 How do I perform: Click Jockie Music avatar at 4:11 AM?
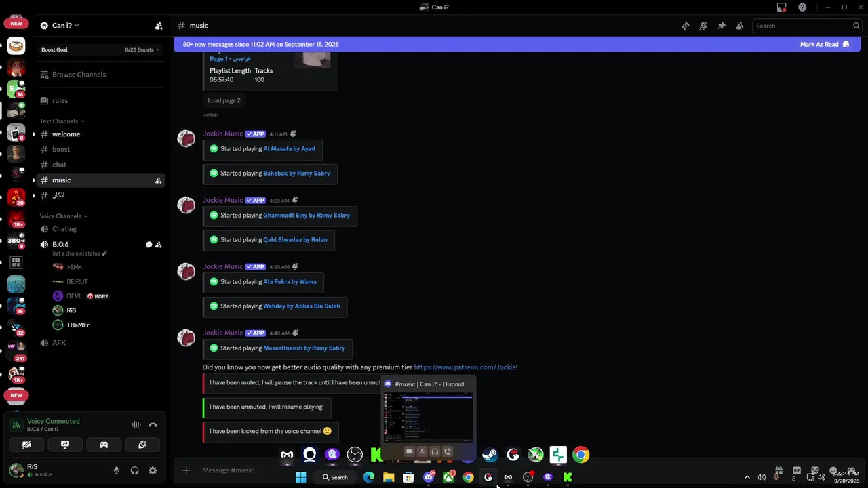[186, 138]
